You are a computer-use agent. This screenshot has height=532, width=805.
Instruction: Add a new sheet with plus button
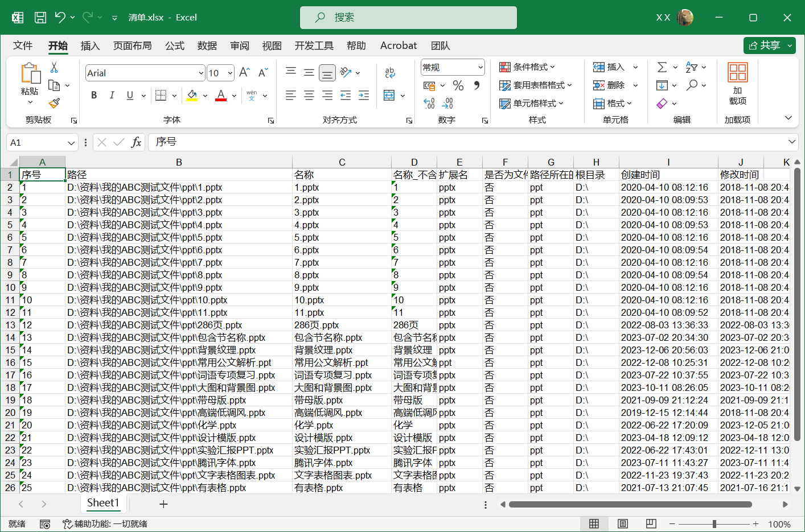pyautogui.click(x=163, y=504)
